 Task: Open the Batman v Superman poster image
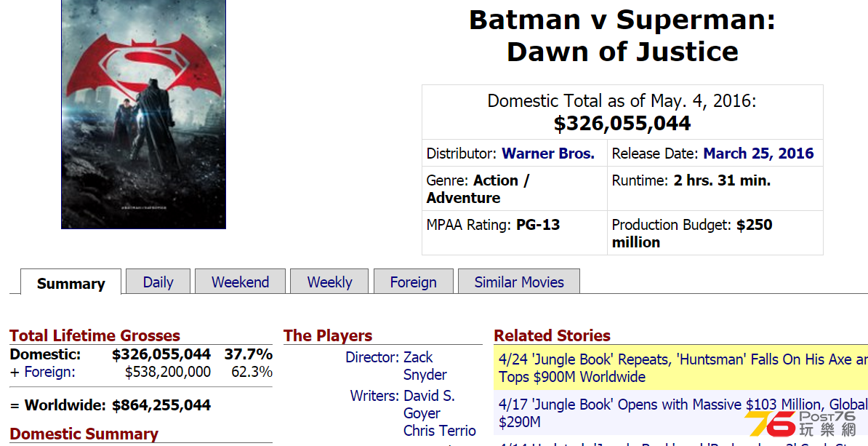click(143, 114)
